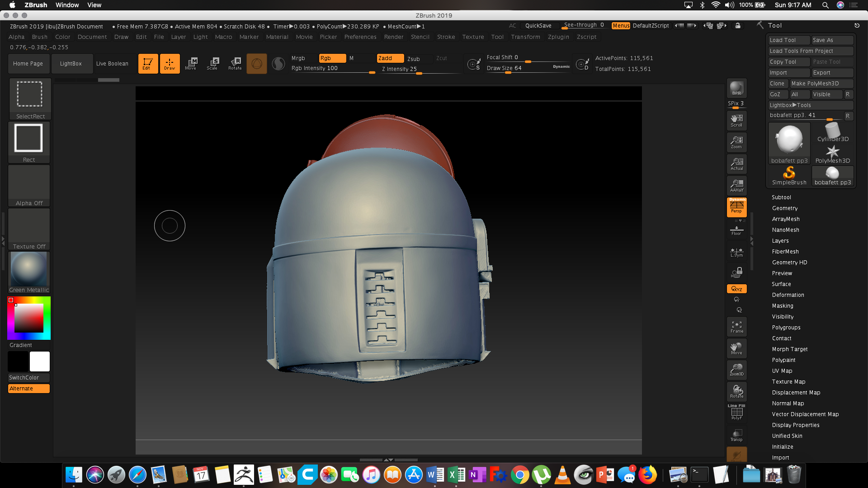
Task: Choose the Scale transform tool
Action: [x=212, y=64]
